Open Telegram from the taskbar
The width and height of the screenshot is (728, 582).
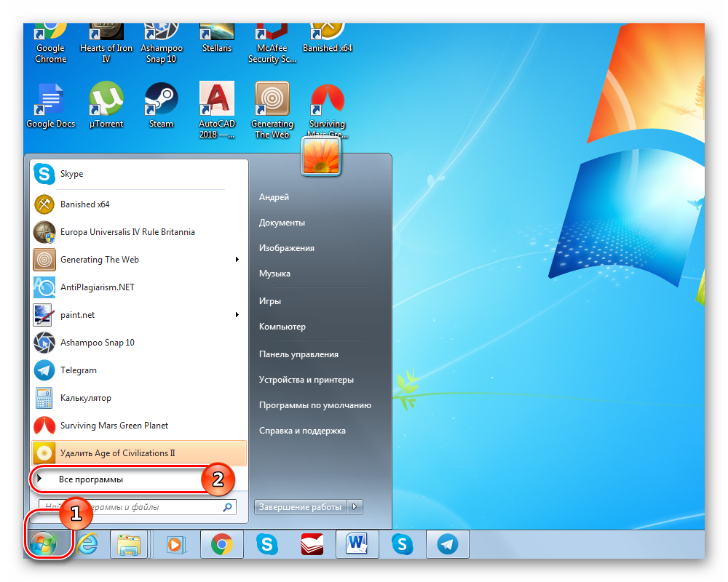click(x=448, y=544)
